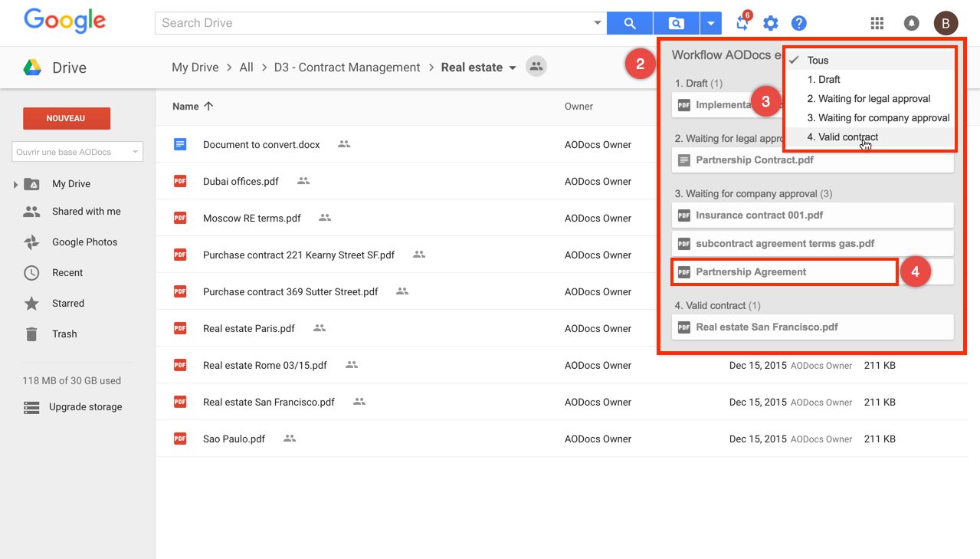Open the blue dropdown arrow next to folder search
Image resolution: width=980 pixels, height=559 pixels.
coord(711,23)
